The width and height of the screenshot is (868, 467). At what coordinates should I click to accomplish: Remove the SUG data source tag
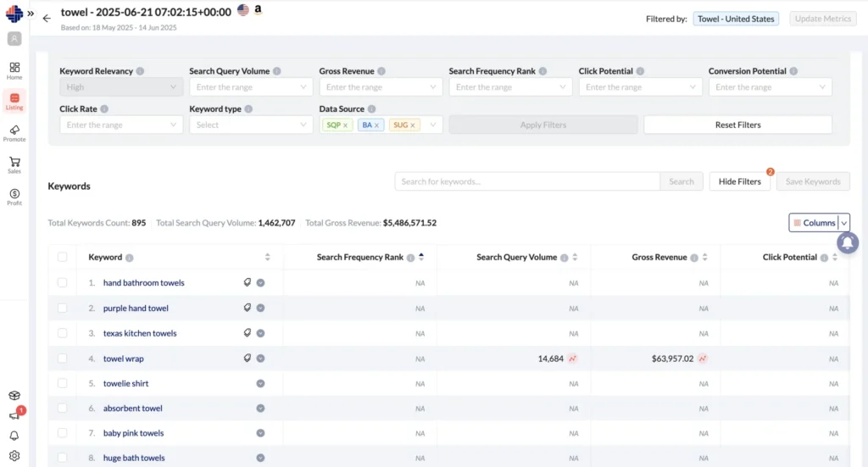(413, 125)
